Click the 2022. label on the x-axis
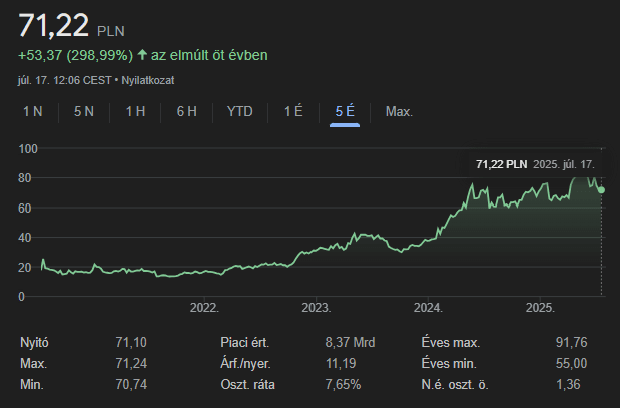This screenshot has height=408, width=620. pos(203,308)
